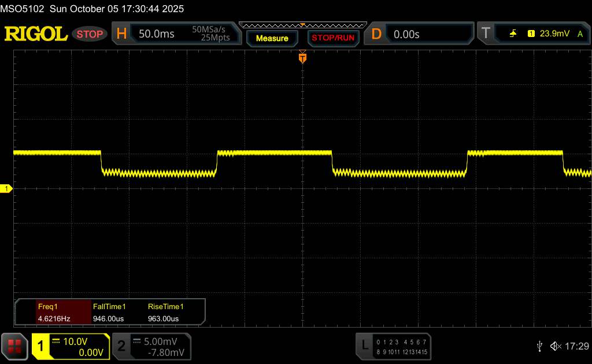Toggle channel 1 with 10.0V scale

click(71, 346)
